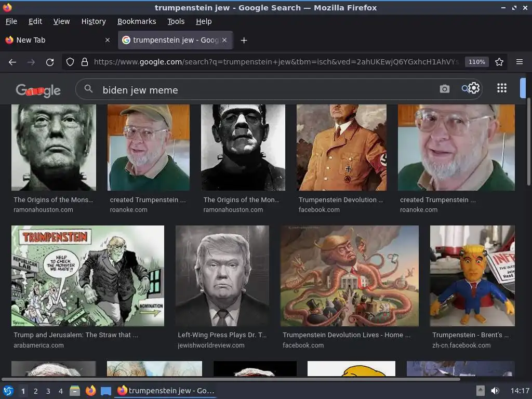532x399 pixels.
Task: Click magnifier icon in search box
Action: [88, 89]
